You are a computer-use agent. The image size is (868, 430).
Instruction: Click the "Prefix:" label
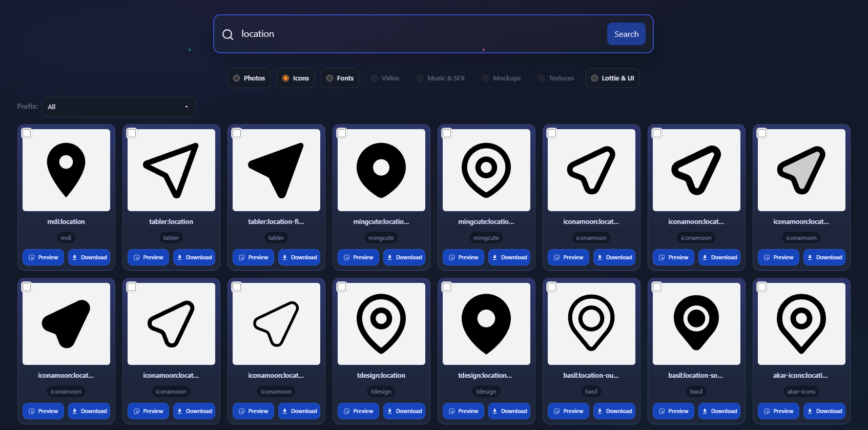pyautogui.click(x=28, y=106)
